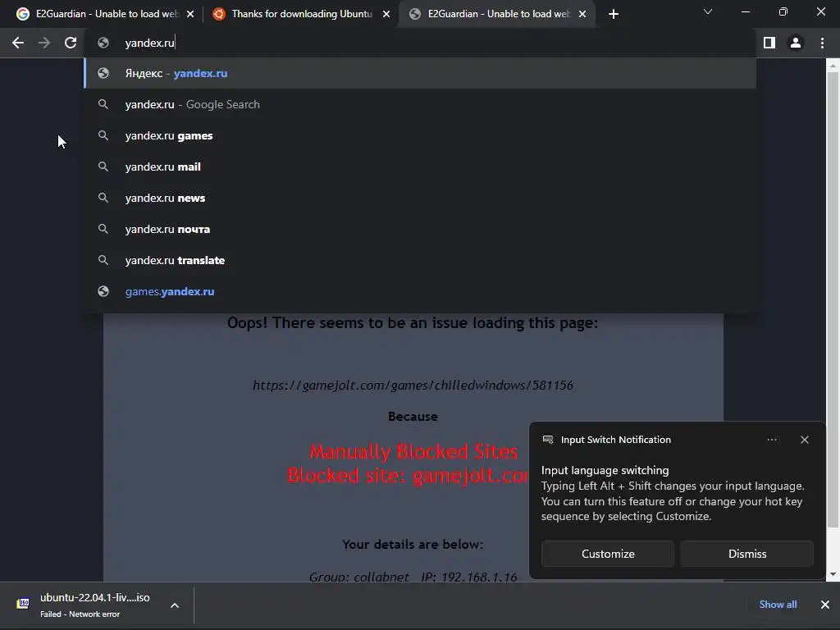Restore down the browser window
The height and width of the screenshot is (630, 840).
pos(783,11)
